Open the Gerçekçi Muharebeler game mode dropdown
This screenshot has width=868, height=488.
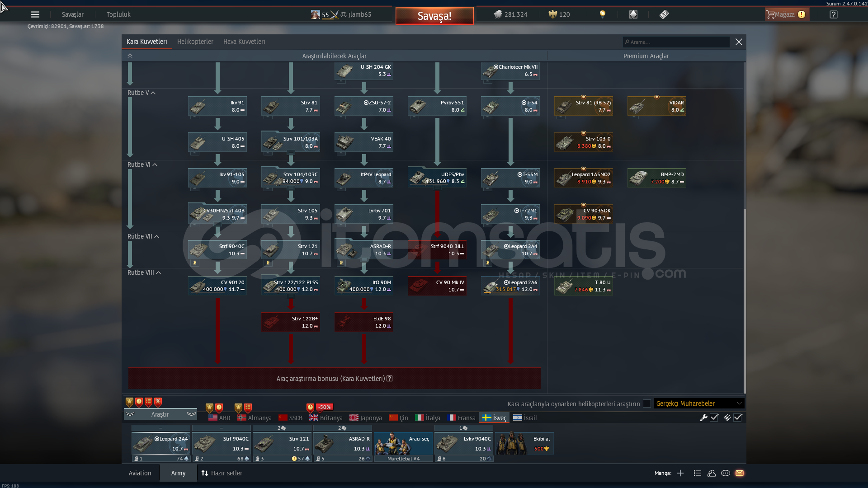click(x=699, y=404)
